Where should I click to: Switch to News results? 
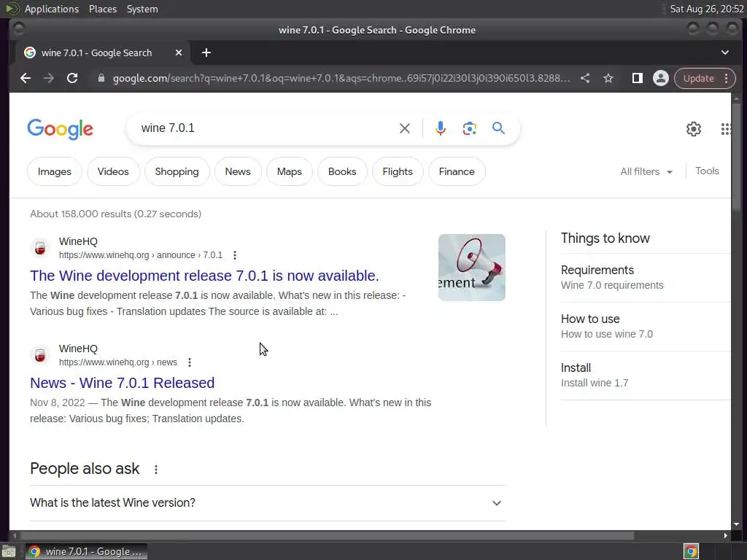pos(238,171)
